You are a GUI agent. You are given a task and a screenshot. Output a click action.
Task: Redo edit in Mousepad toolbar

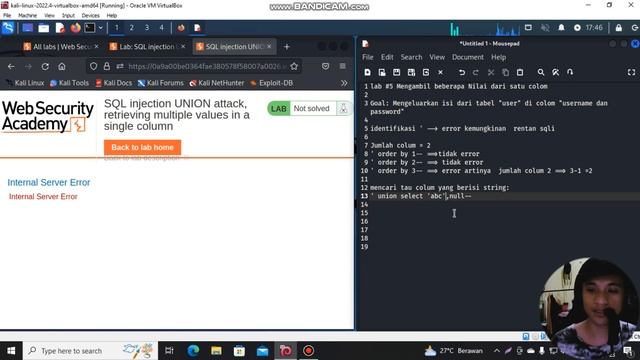coord(476,72)
